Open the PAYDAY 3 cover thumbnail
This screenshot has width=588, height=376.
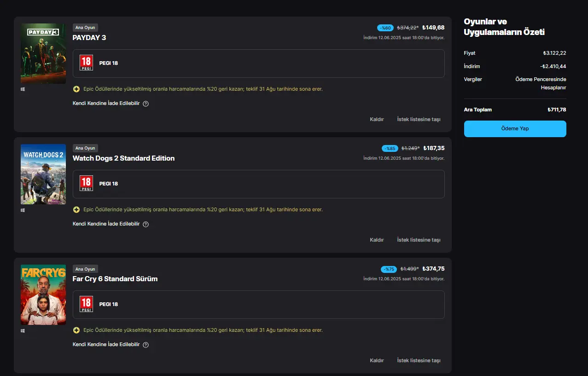coord(43,53)
